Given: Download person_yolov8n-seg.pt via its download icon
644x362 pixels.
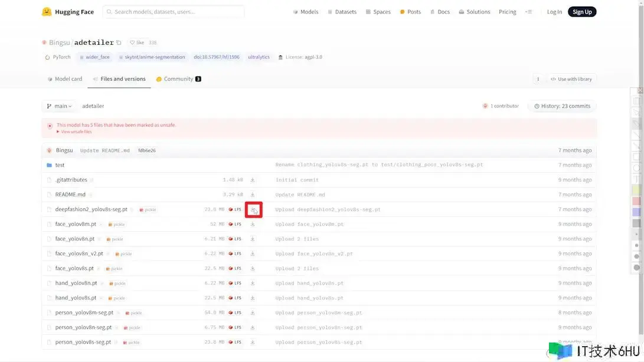Looking at the screenshot, I should pyautogui.click(x=253, y=328).
